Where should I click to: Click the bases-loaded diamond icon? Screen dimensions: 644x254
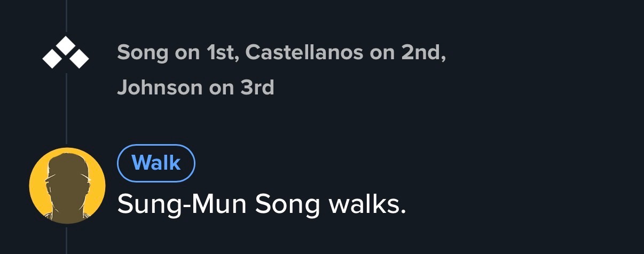66,53
